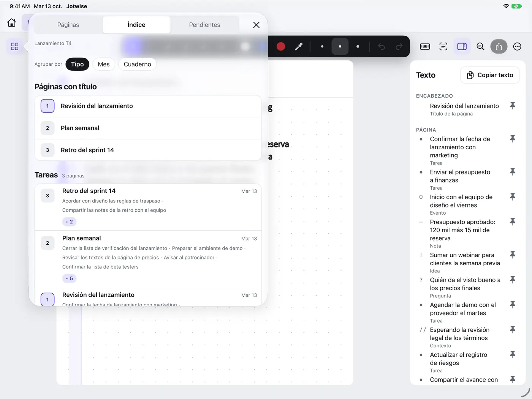The width and height of the screenshot is (532, 399).
Task: Select the eyedropper tool
Action: tap(299, 46)
